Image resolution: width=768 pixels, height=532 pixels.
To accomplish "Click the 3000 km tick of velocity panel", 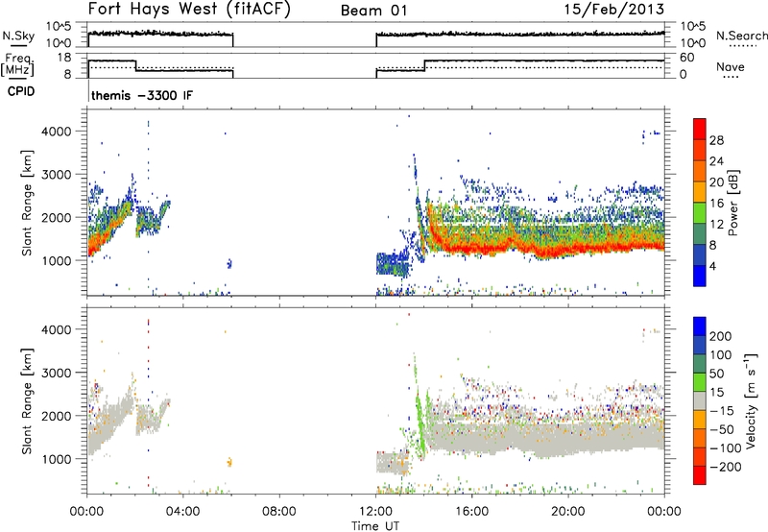I will (57, 373).
